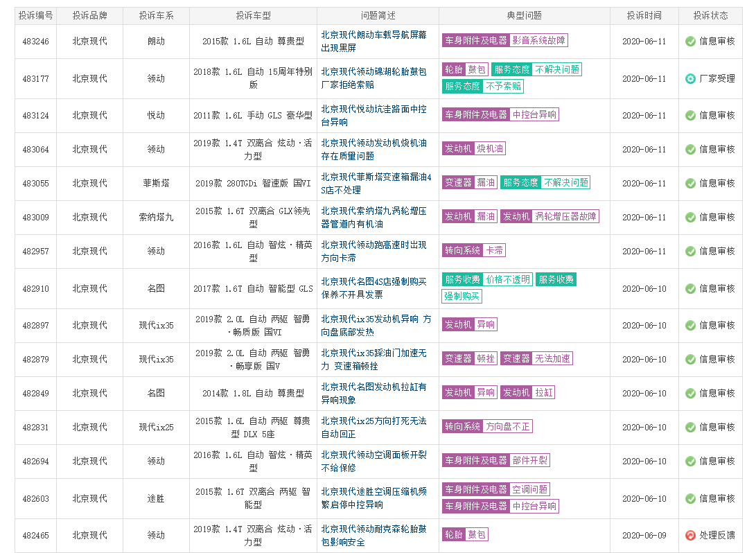Open complaint 北京现代朗动车载导航屏幕出现黑屏
The image size is (756, 553).
point(373,42)
